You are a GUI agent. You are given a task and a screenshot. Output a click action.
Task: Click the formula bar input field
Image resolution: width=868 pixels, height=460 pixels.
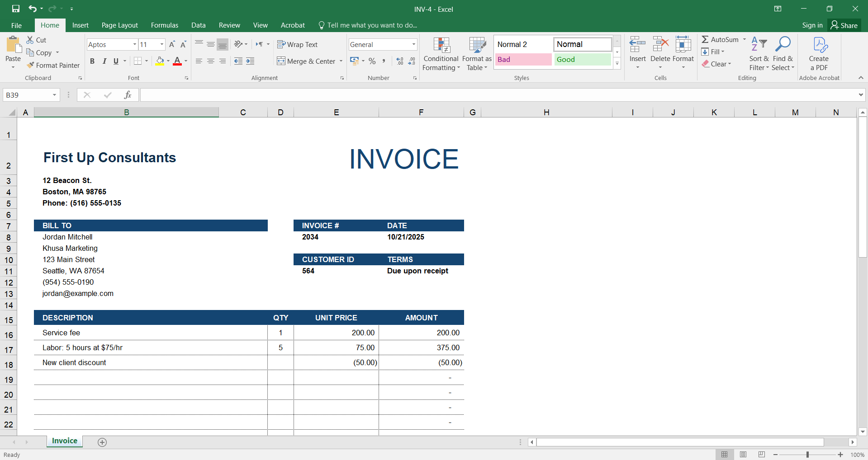pos(498,95)
